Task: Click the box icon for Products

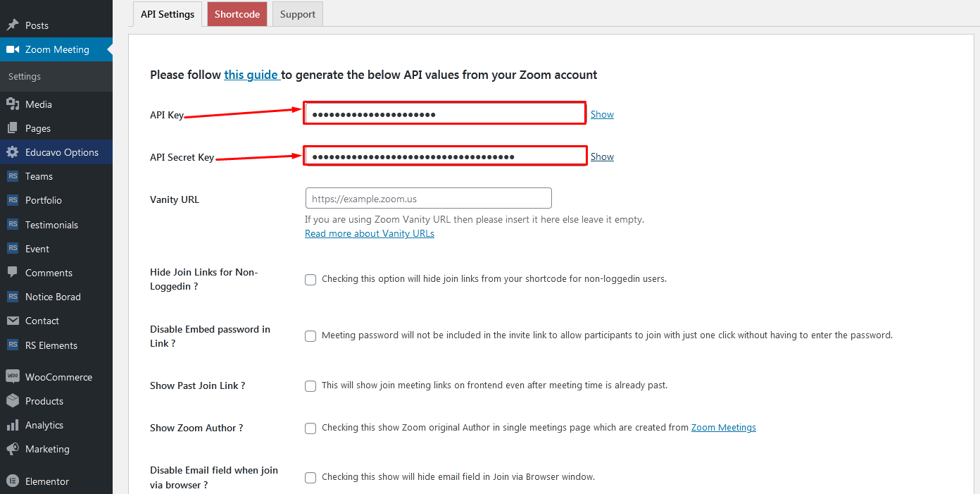Action: tap(13, 401)
